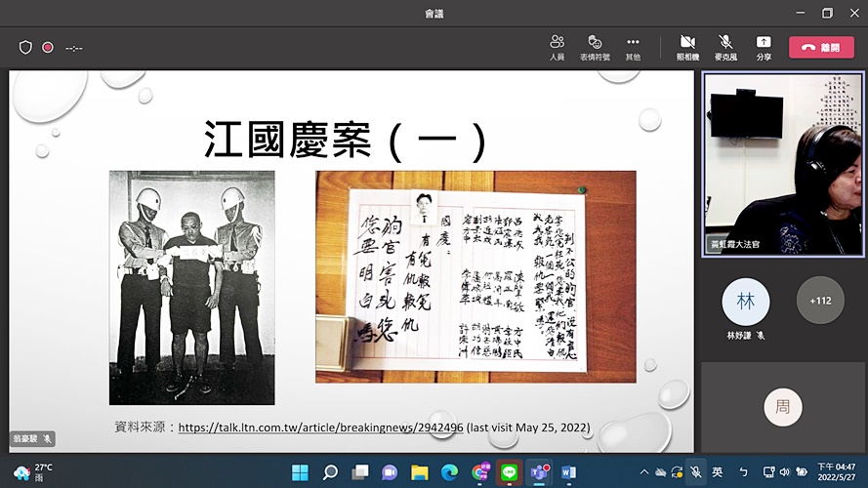Click the Share (分享) screen icon
Screen dimensions: 868x488
[x=764, y=47]
